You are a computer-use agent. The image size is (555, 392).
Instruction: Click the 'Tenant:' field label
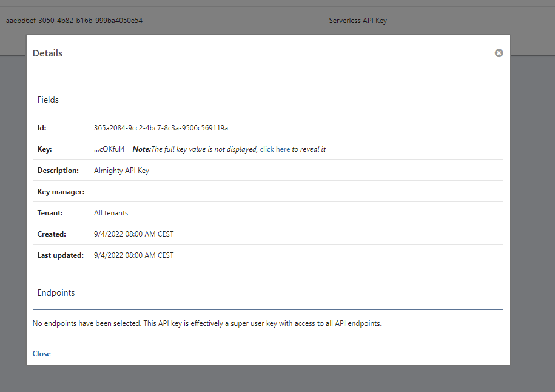50,213
